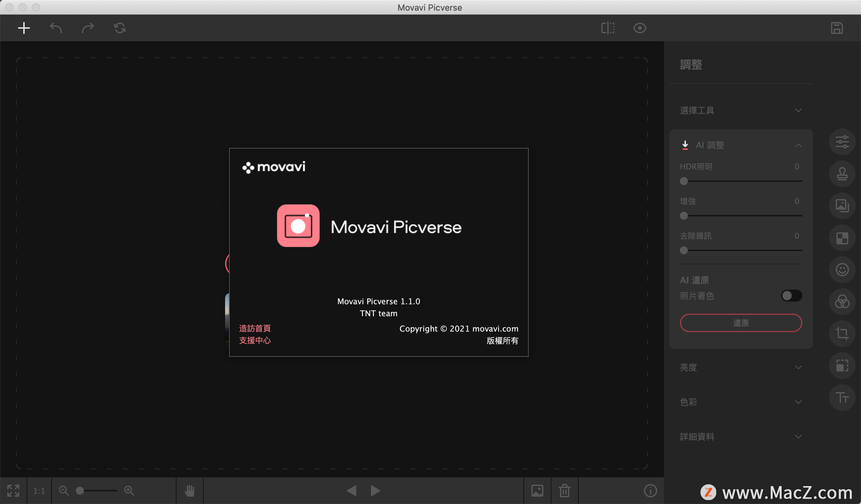Click the plus icon to add image

(24, 28)
